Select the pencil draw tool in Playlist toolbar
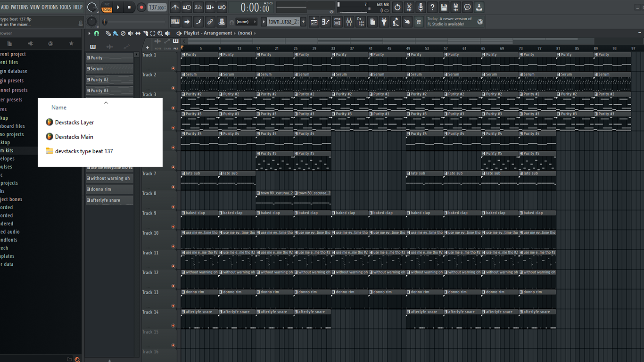The width and height of the screenshot is (644, 362). pyautogui.click(x=108, y=33)
